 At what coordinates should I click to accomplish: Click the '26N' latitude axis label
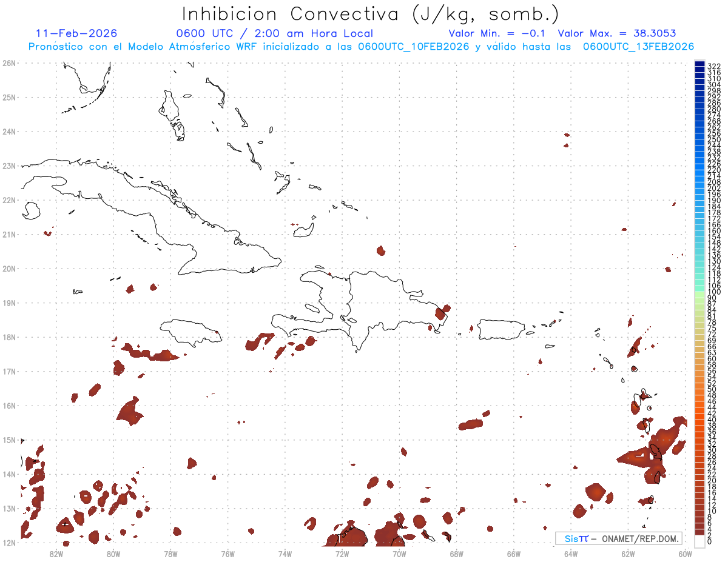[9, 63]
